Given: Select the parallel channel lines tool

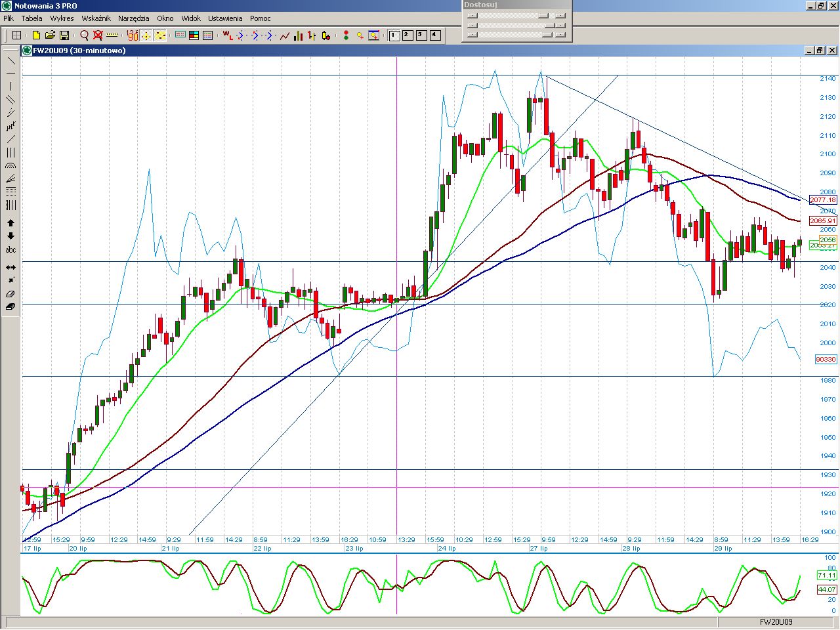Looking at the screenshot, I should [x=10, y=100].
